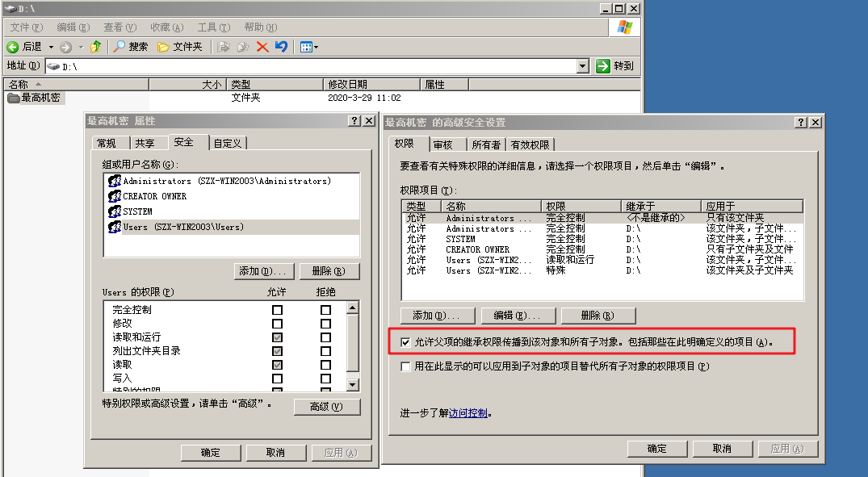This screenshot has width=868, height=477.
Task: Click the Views icon in toolbar
Action: click(x=305, y=47)
